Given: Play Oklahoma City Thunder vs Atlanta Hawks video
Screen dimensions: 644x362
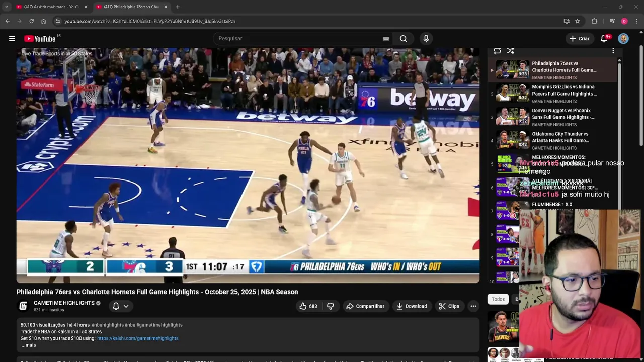Looking at the screenshot, I should (552, 141).
